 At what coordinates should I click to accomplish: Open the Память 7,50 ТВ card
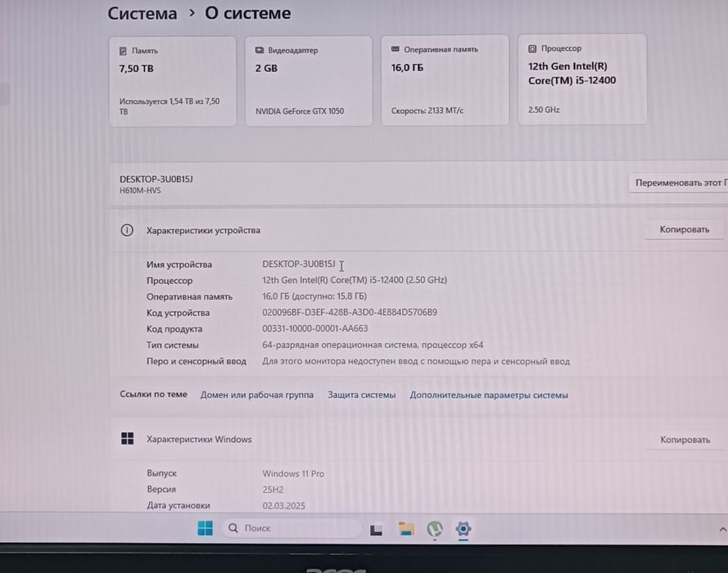coord(173,81)
